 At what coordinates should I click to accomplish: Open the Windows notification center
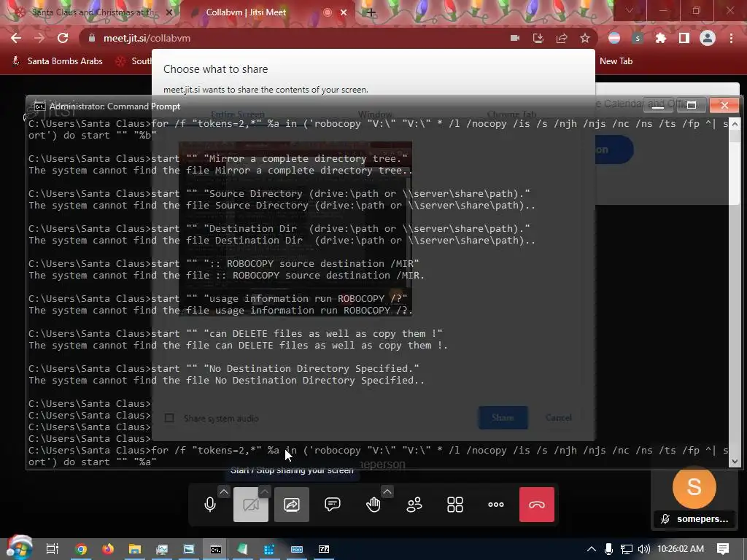pyautogui.click(x=723, y=549)
